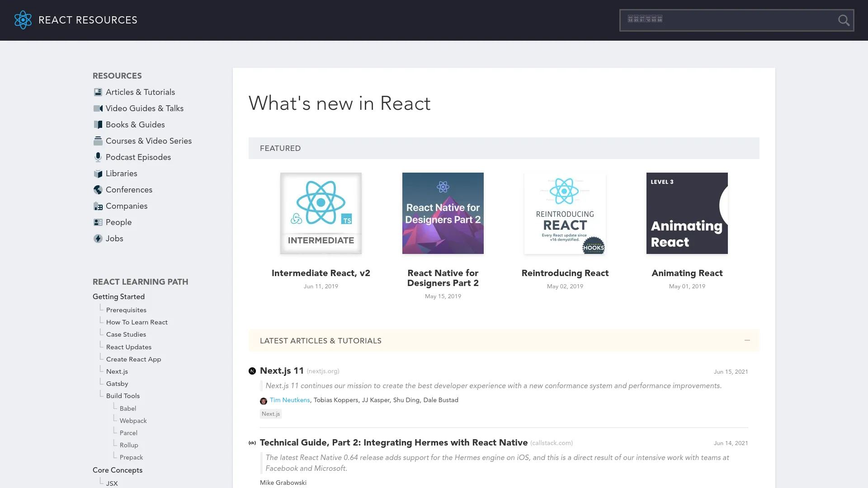Click the Courses & Video Series stack icon
Viewport: 868px width, 488px height.
(x=98, y=141)
